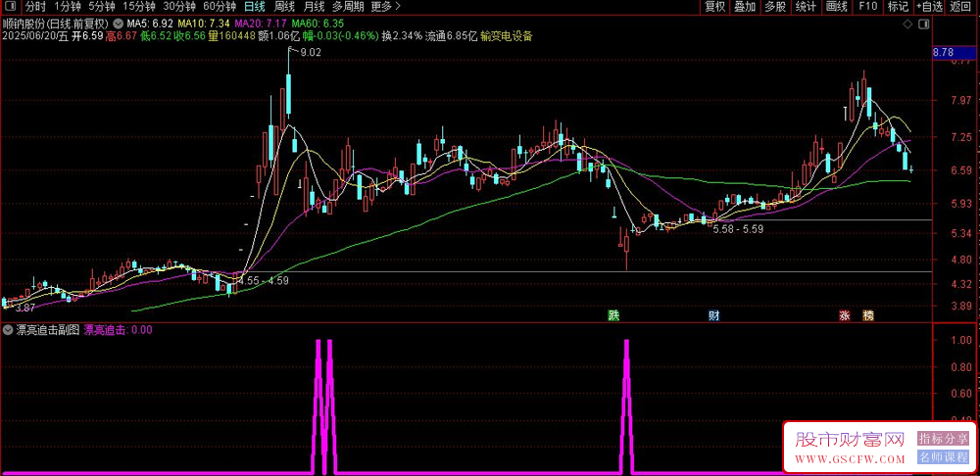Click the MA20: 7.17 label

pyautogui.click(x=260, y=24)
